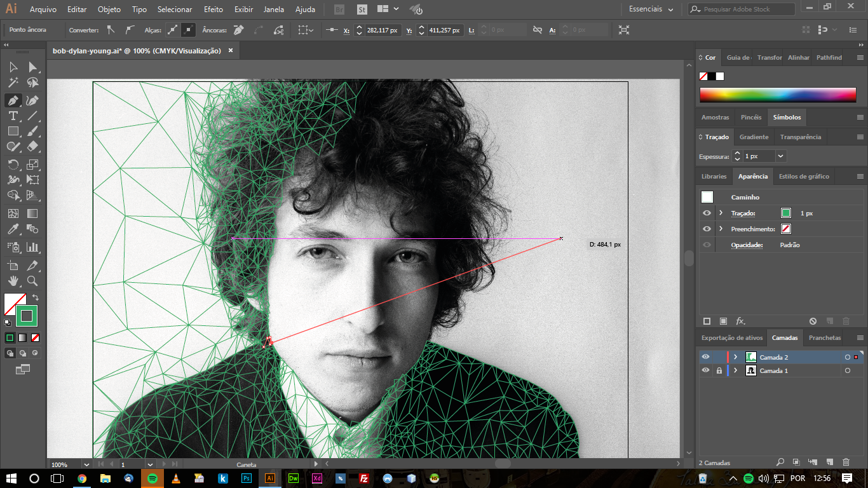Screen dimensions: 868x488
Task: Create new layer in Camadas panel
Action: tap(829, 463)
